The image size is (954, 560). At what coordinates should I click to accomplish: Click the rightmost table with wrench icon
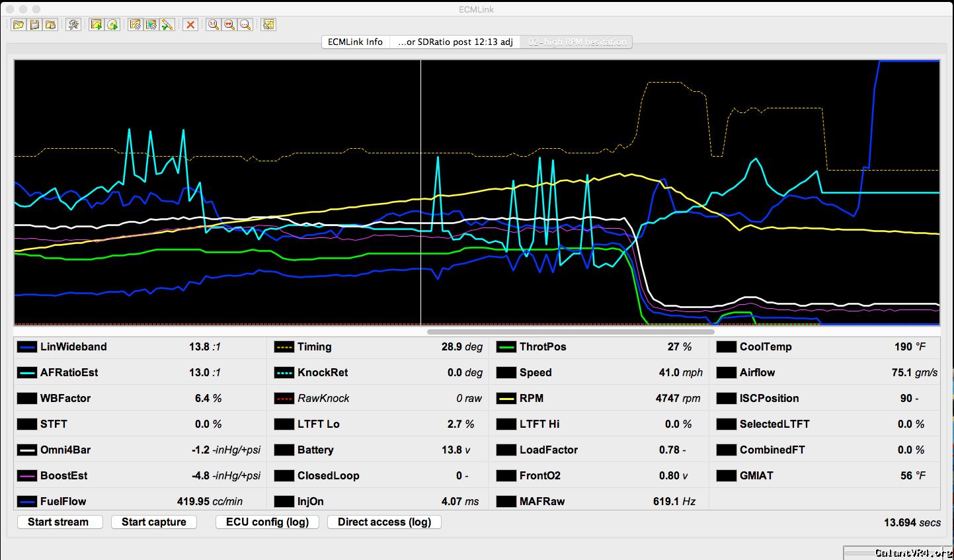[x=268, y=24]
